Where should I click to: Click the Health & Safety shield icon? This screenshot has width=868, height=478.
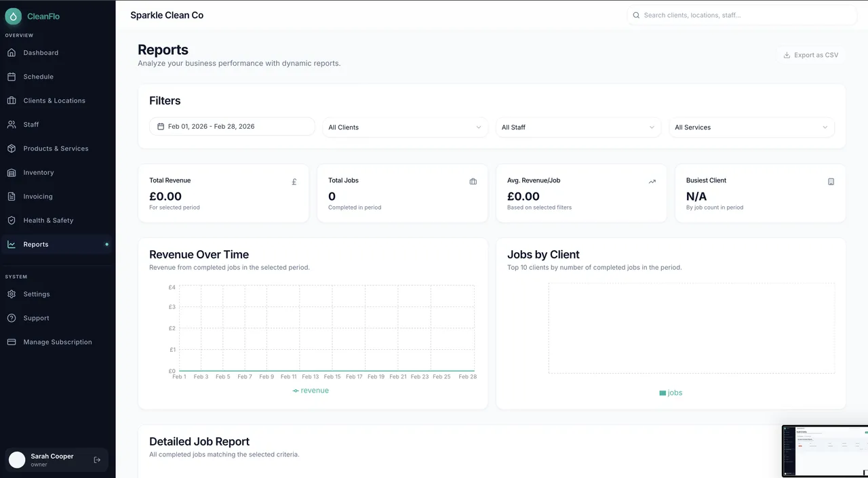(x=12, y=220)
